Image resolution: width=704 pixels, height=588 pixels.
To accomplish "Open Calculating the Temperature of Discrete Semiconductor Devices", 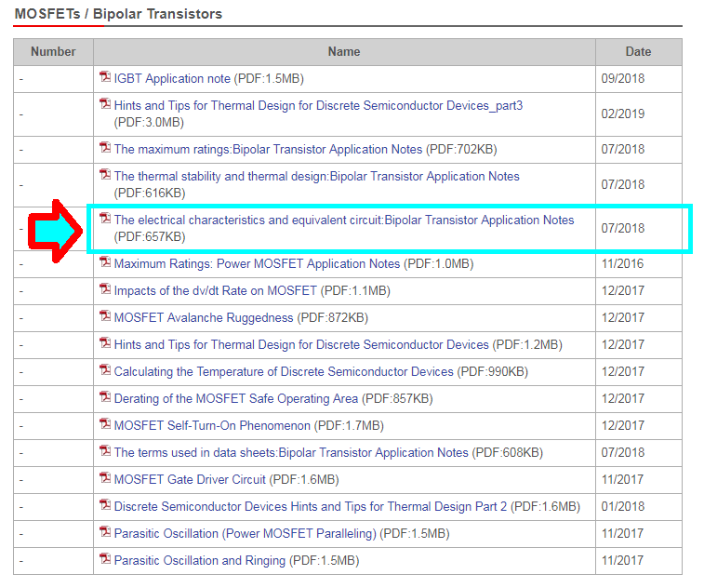I will click(284, 371).
